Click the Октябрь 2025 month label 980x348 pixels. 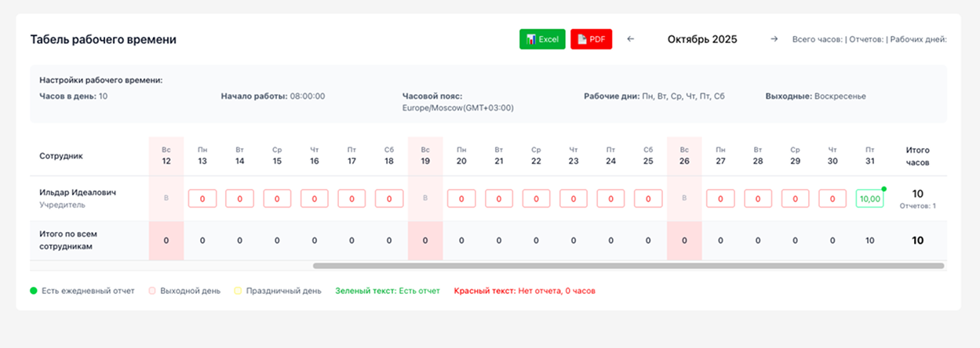(702, 39)
